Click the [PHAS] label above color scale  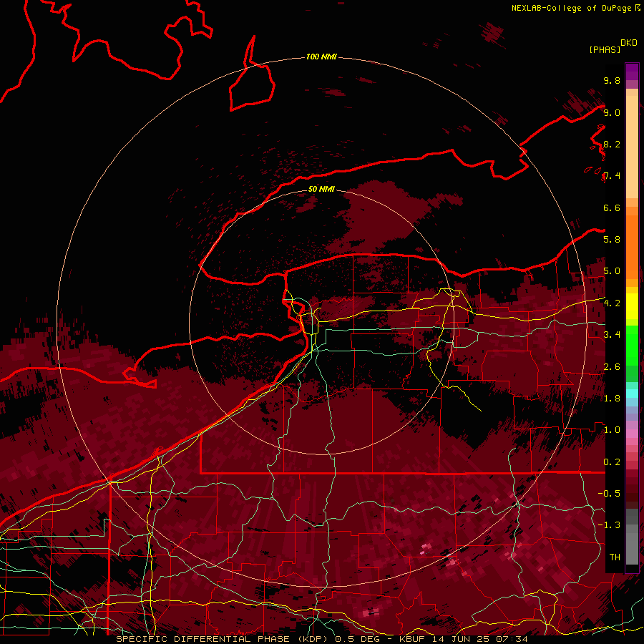(605, 49)
